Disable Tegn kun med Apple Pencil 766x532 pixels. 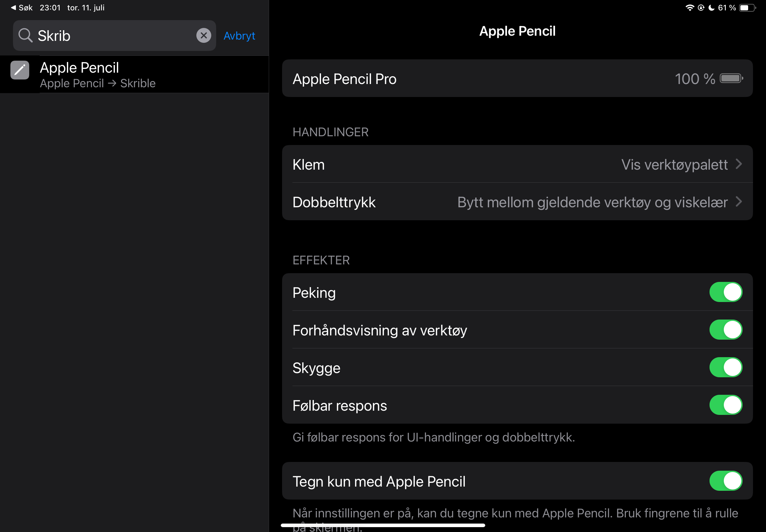(726, 481)
